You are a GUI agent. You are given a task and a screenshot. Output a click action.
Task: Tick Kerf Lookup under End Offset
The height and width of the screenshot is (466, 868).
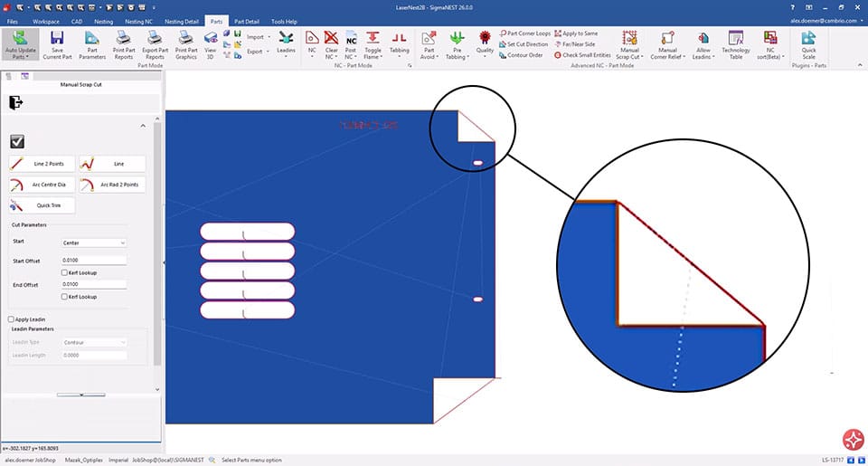pos(63,296)
